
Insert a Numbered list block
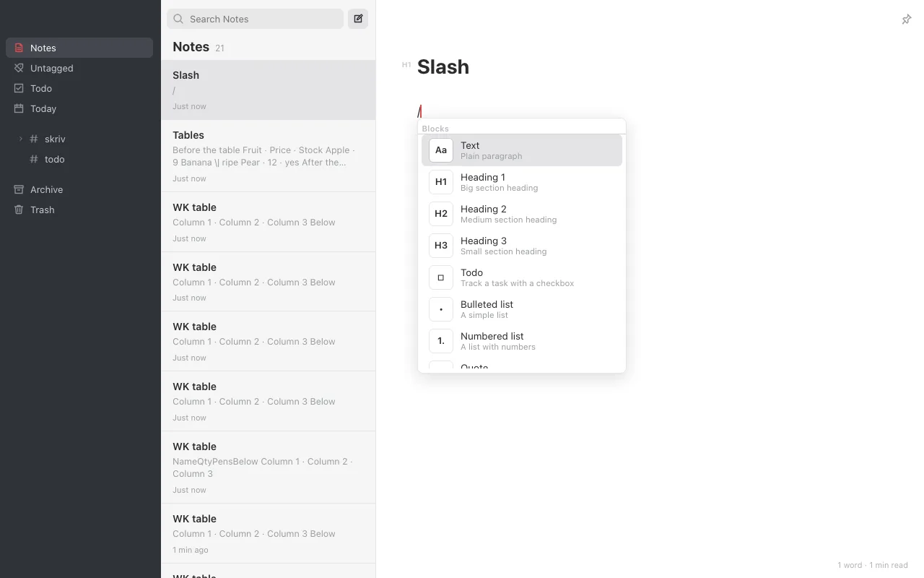(522, 341)
